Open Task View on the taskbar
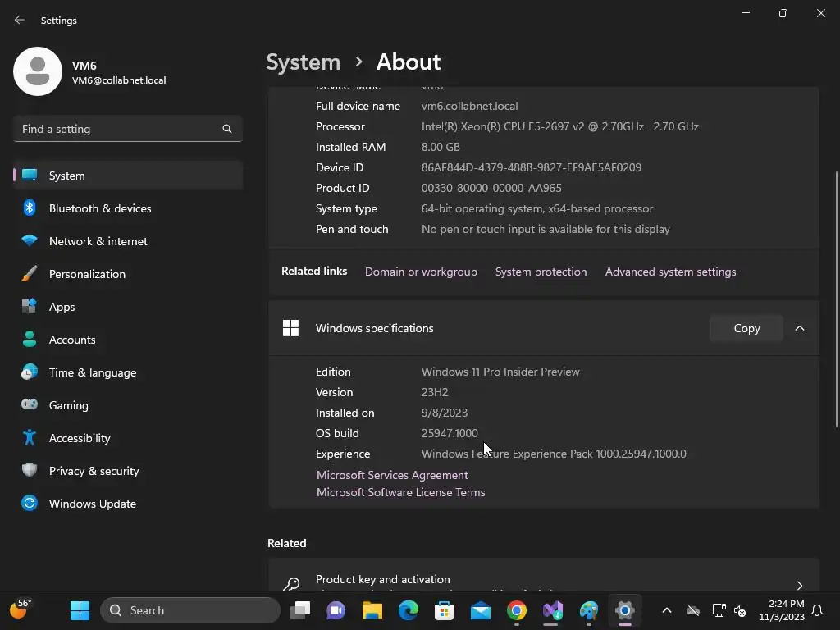The image size is (840, 630). [x=300, y=610]
